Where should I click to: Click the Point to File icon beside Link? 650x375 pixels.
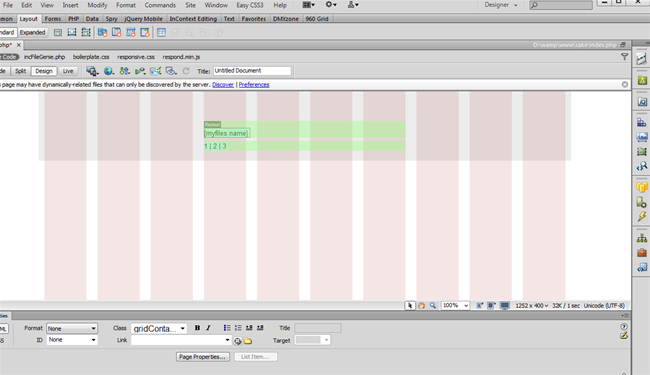coord(238,341)
